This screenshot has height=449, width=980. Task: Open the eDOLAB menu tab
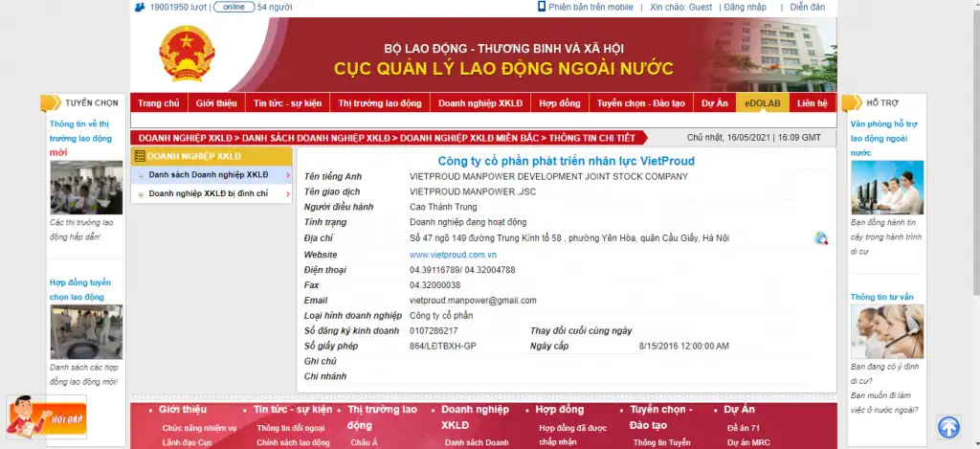[x=763, y=103]
